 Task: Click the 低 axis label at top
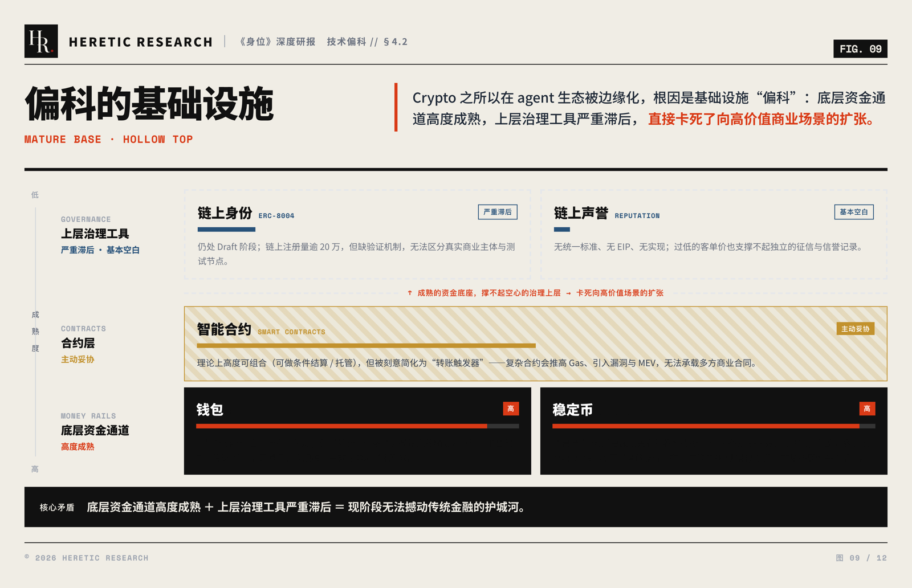tap(35, 195)
